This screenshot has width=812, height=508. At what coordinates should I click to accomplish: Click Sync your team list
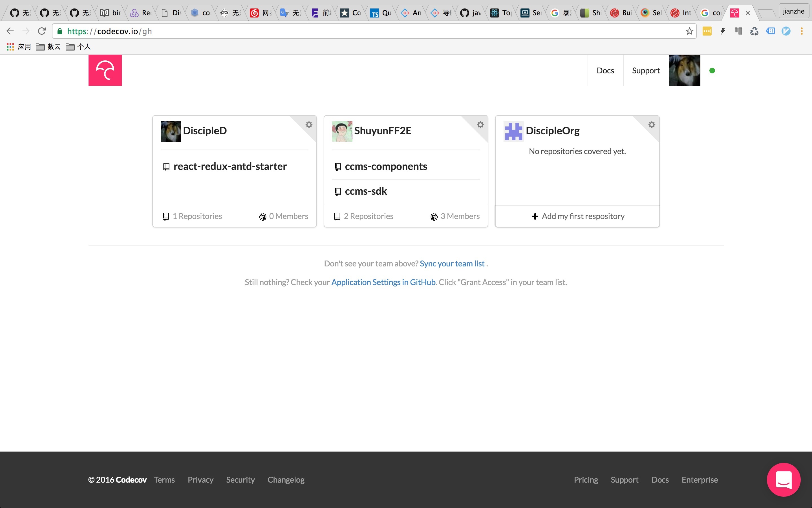tap(452, 263)
